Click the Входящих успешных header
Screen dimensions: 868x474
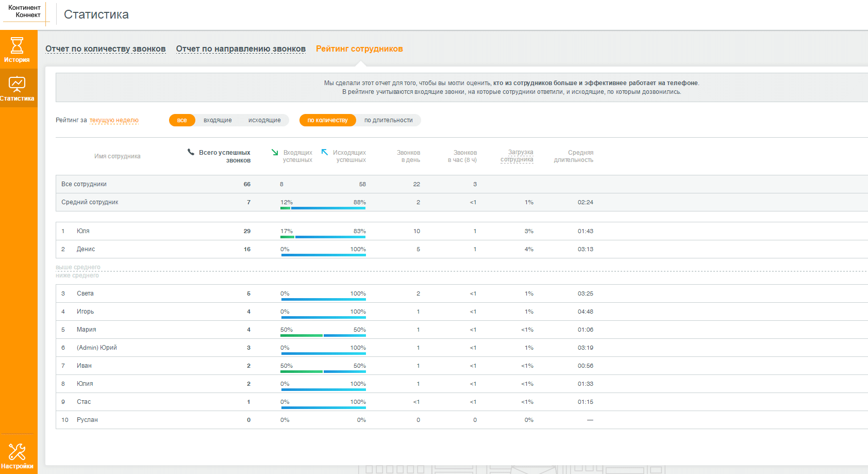coord(297,156)
